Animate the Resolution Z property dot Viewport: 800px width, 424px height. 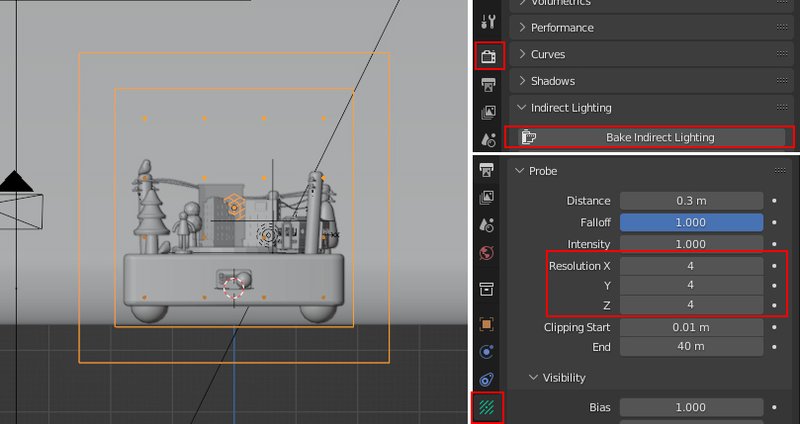click(x=774, y=305)
